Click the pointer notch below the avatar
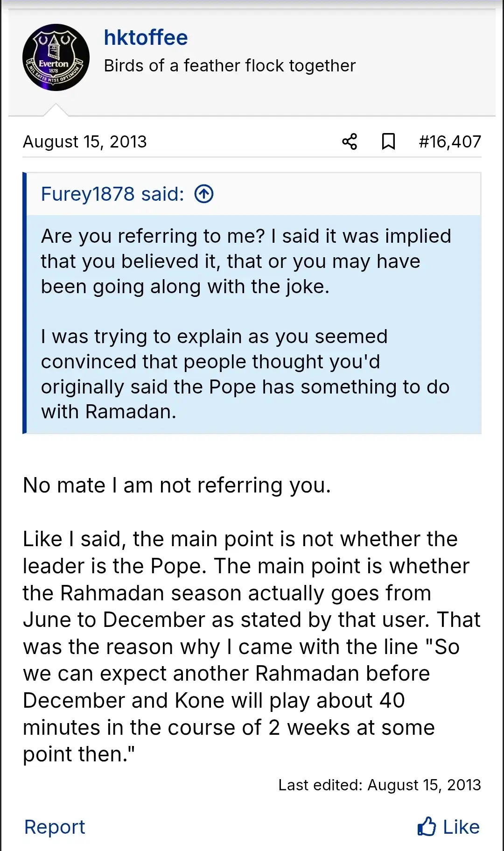This screenshot has height=851, width=504. 56,110
